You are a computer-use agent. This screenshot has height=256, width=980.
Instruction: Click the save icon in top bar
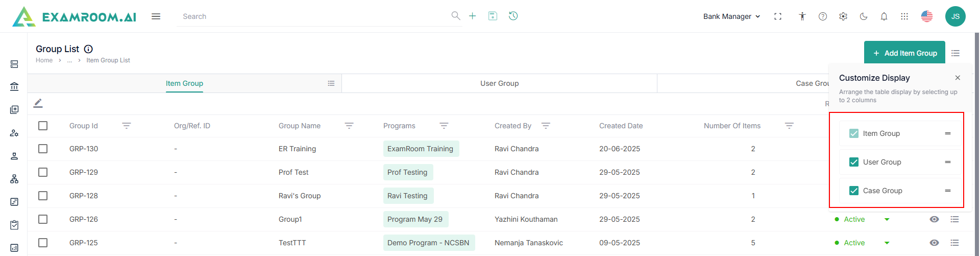click(x=493, y=16)
